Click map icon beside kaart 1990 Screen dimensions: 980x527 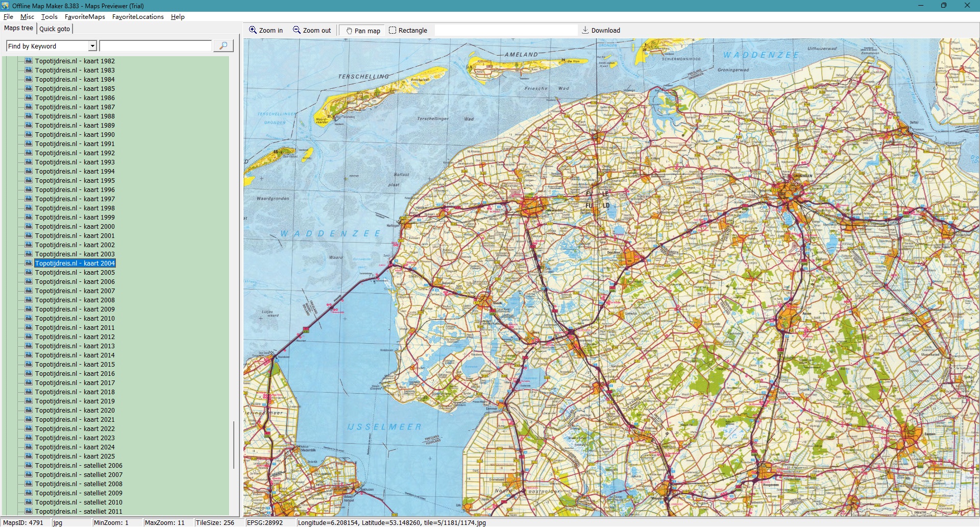[29, 134]
